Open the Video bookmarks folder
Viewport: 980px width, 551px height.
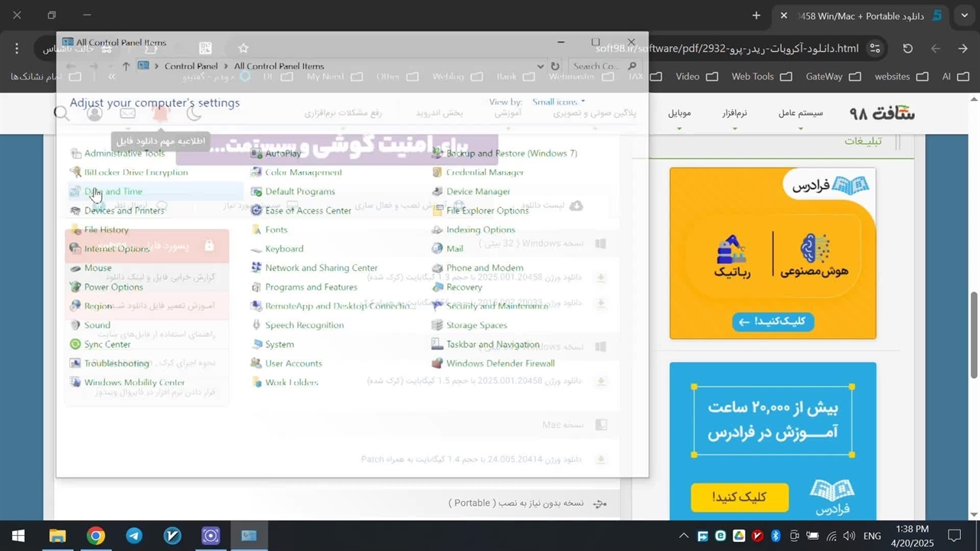click(697, 77)
